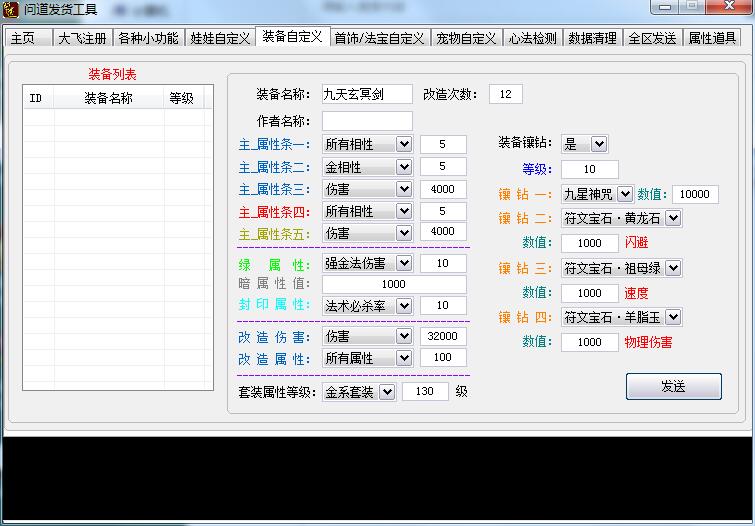Click the 装备名称 input field
The height and width of the screenshot is (526, 755).
367,94
